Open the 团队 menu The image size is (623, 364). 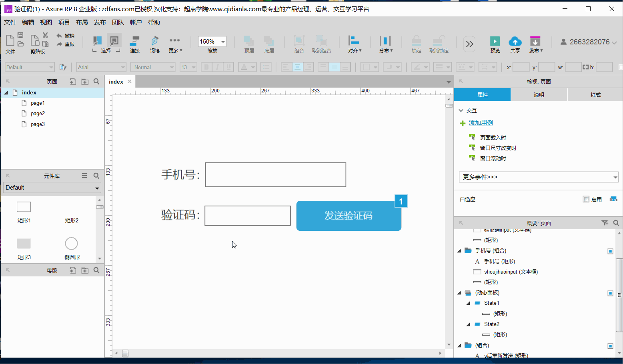tap(118, 22)
